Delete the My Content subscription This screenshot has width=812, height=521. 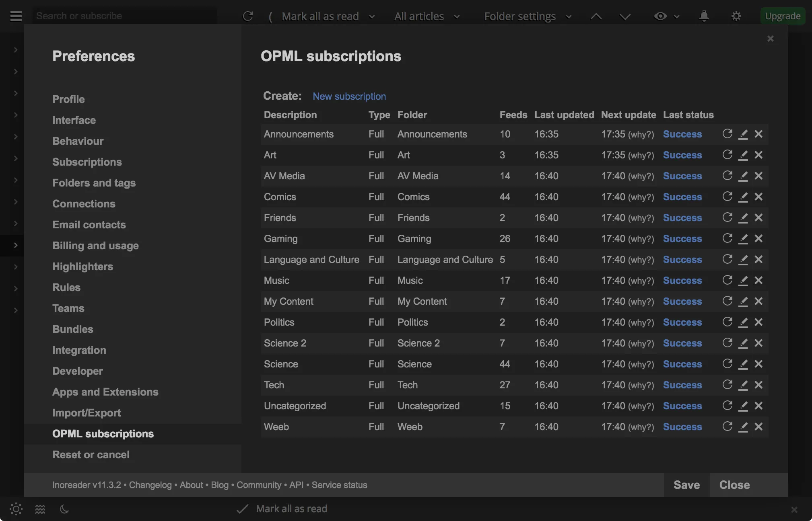click(758, 301)
